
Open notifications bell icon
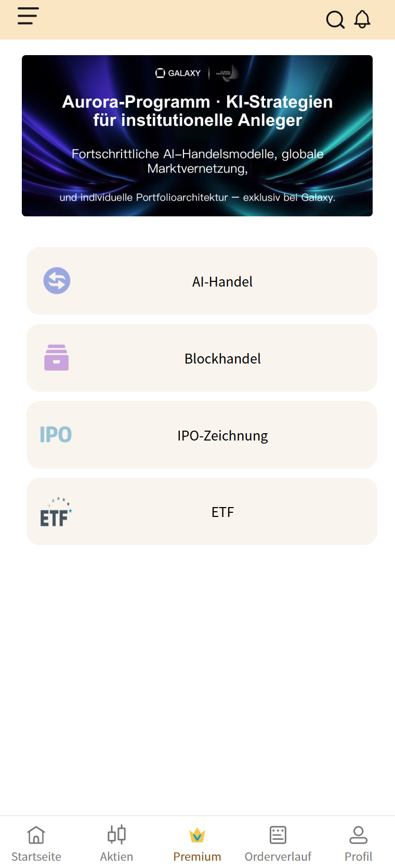coord(362,19)
